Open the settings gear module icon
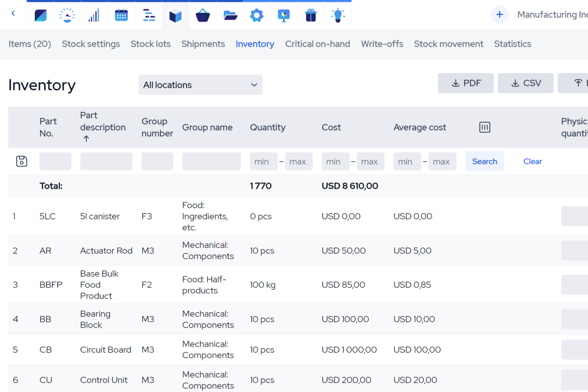 click(256, 15)
